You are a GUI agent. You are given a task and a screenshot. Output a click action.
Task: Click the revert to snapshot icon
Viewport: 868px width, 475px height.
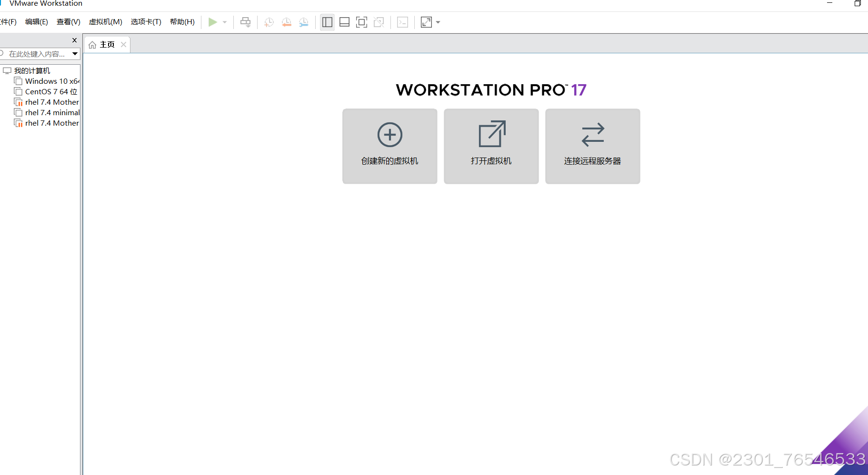coord(287,22)
